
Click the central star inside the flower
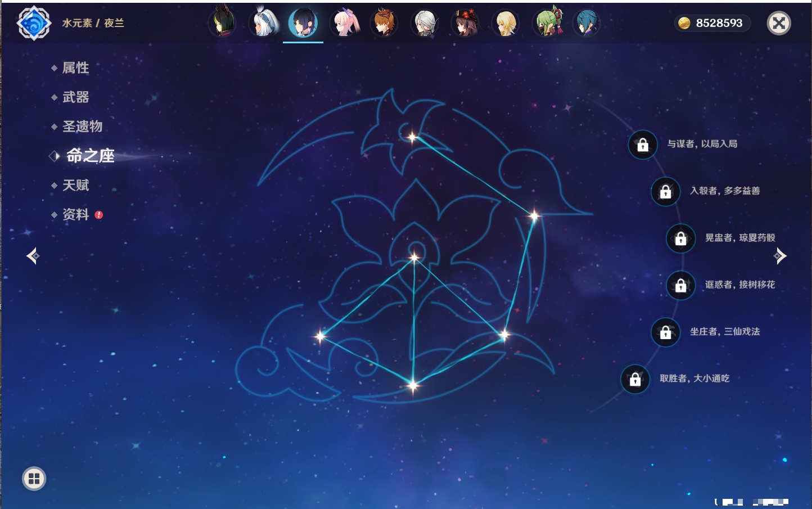point(414,258)
